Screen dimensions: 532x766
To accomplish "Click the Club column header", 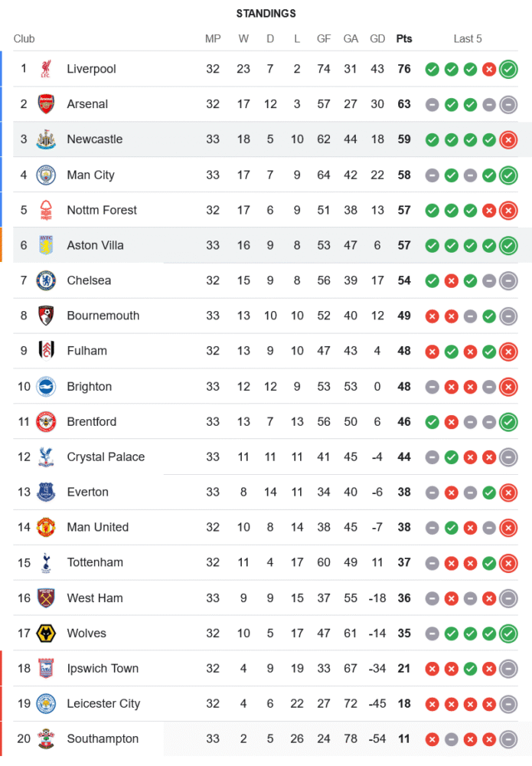I will [x=24, y=39].
